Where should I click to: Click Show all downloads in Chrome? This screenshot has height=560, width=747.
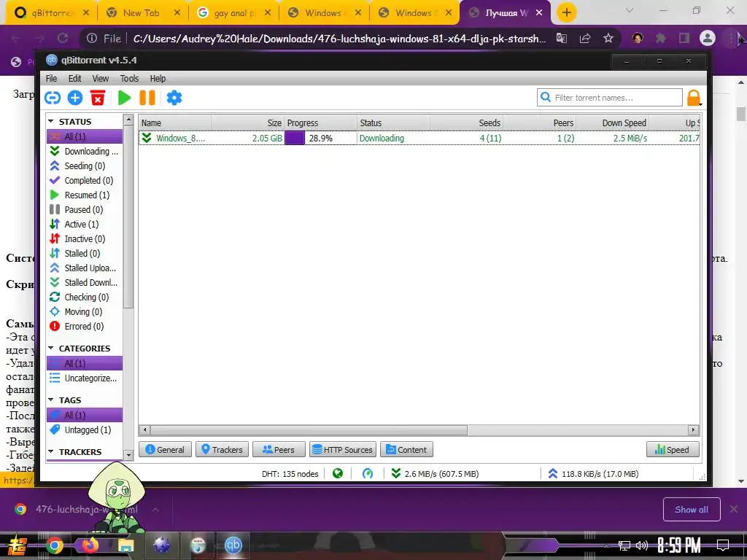click(692, 510)
